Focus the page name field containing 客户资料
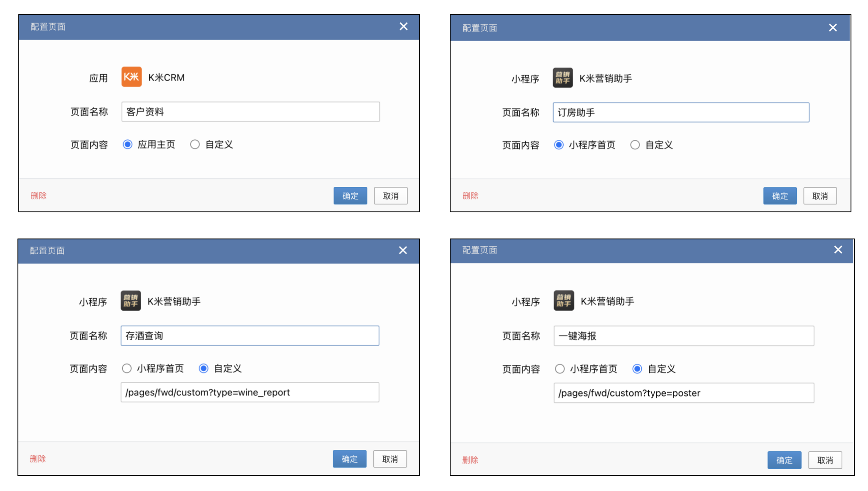Viewport: 868px width, 491px height. (x=251, y=112)
